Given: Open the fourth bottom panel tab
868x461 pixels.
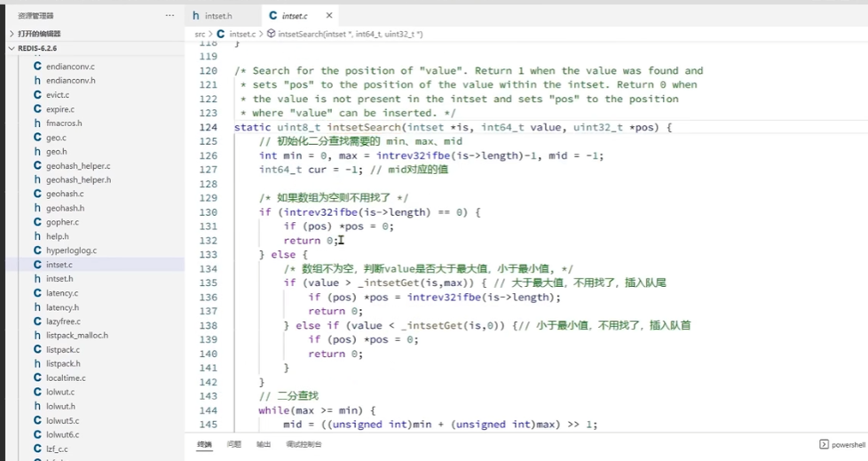Looking at the screenshot, I should click(x=304, y=444).
